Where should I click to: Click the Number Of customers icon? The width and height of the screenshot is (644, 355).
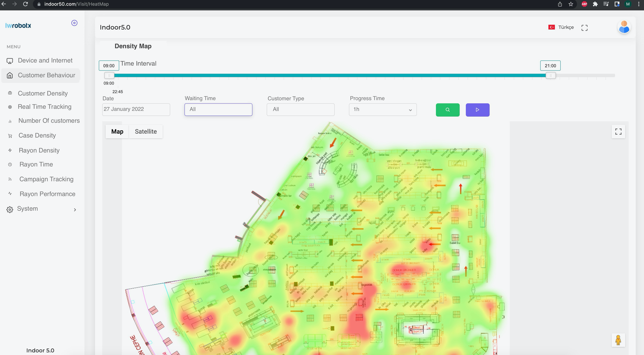[9, 121]
